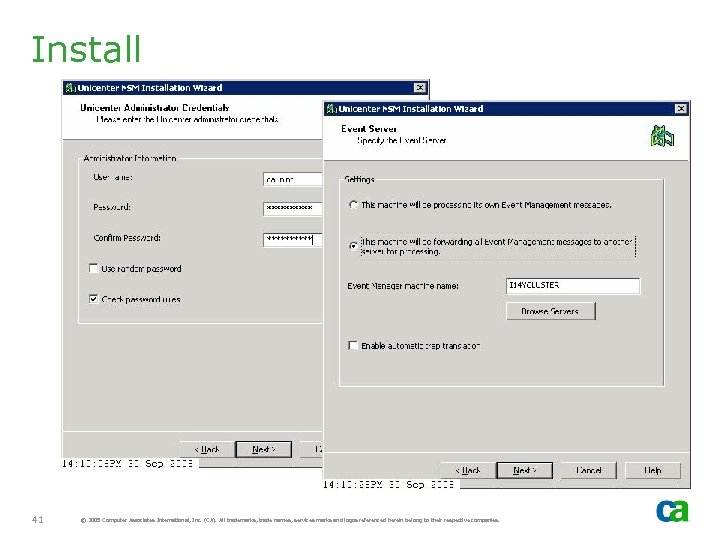The image size is (720, 540).
Task: Click Next in Administrator Credentials wizard
Action: (264, 450)
